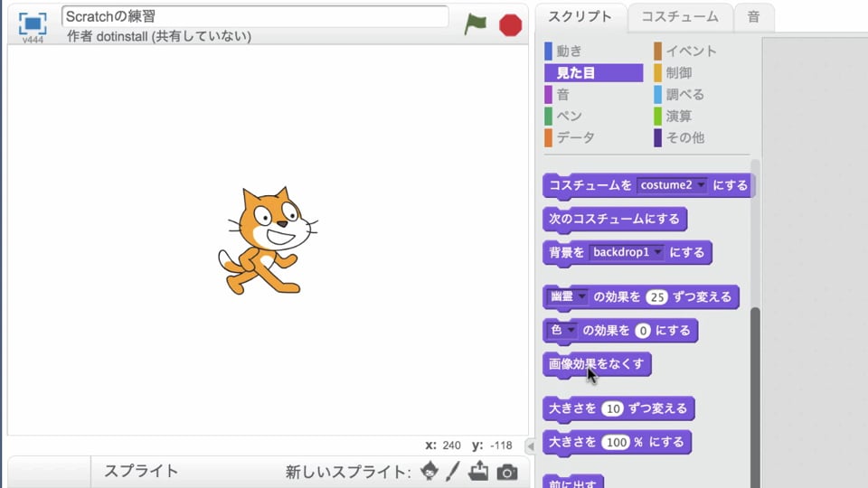Screen dimensions: 868x488
Task: Click the blocks palette vertical scrollbar
Action: (754, 398)
